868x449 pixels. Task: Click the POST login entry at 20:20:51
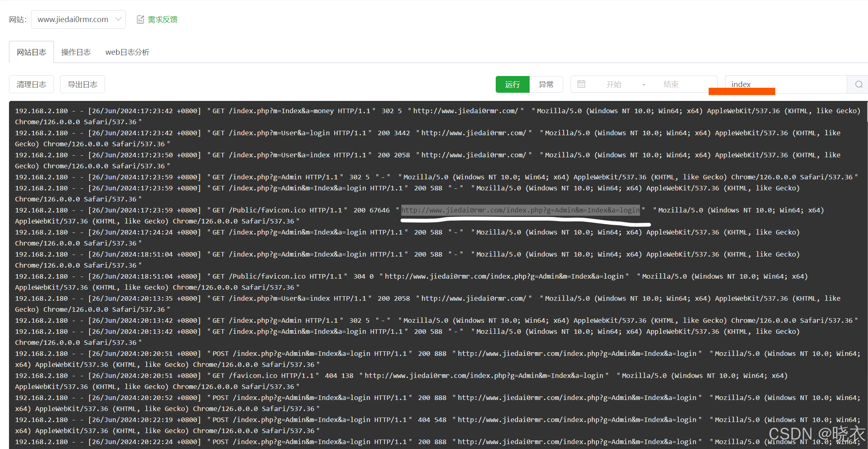click(x=311, y=354)
